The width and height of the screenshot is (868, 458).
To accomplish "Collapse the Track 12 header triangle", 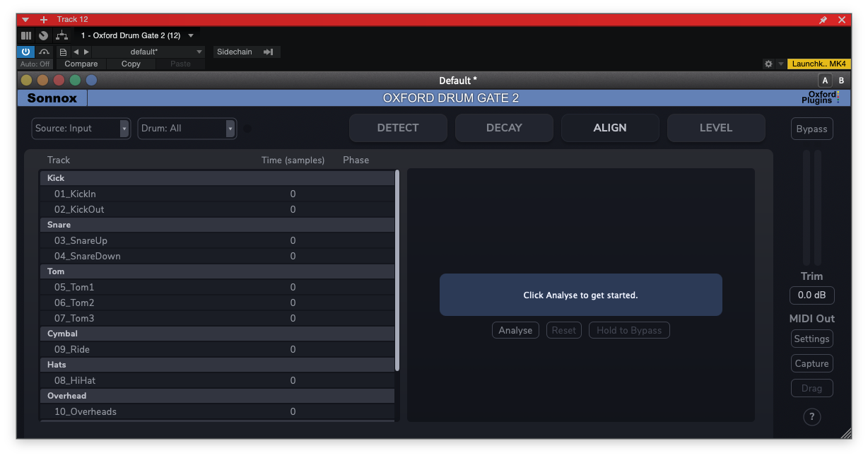I will click(26, 20).
